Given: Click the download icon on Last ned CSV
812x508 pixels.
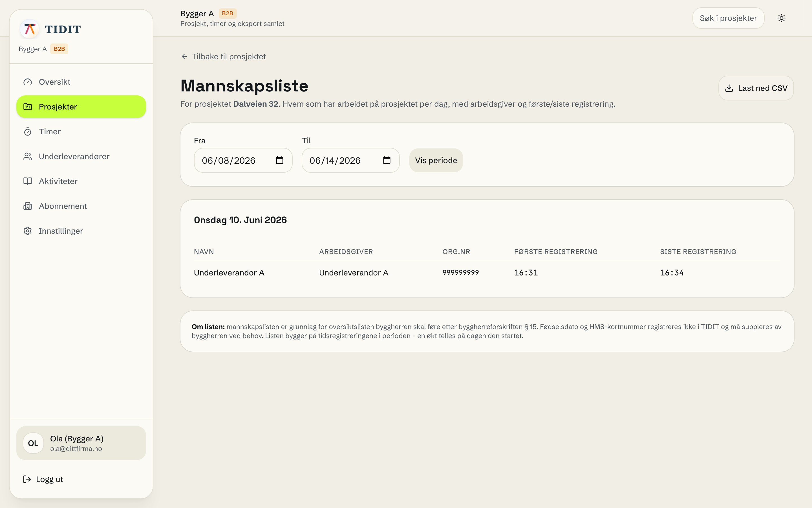Looking at the screenshot, I should tap(729, 88).
